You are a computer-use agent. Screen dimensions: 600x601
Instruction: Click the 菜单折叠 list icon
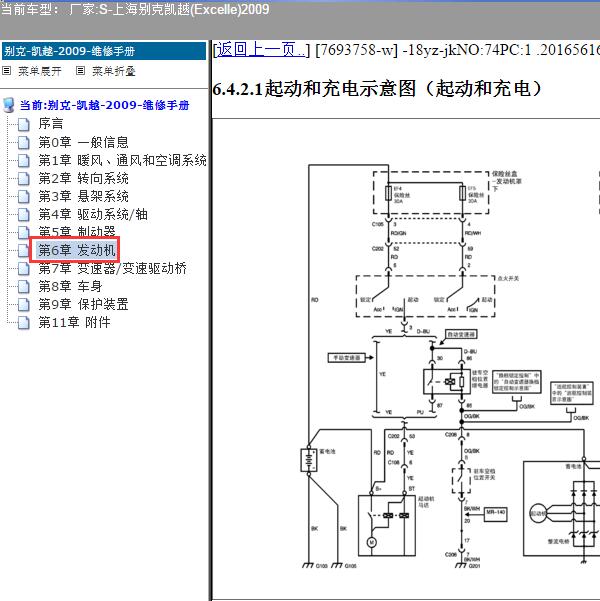pyautogui.click(x=81, y=71)
